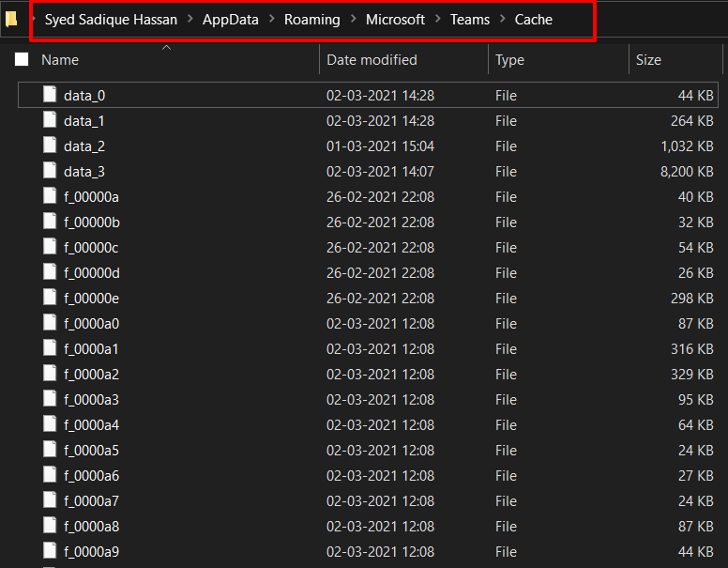
Task: Click the Type column header
Action: click(509, 60)
